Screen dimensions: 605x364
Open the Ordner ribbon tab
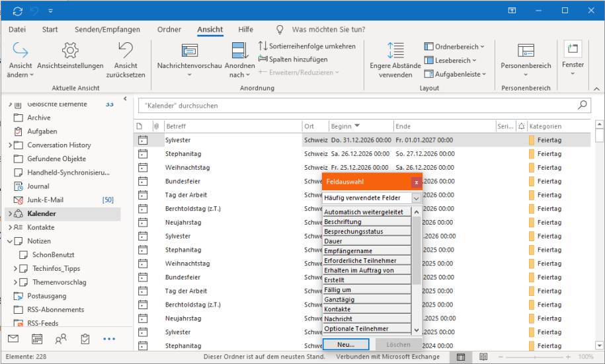click(169, 30)
